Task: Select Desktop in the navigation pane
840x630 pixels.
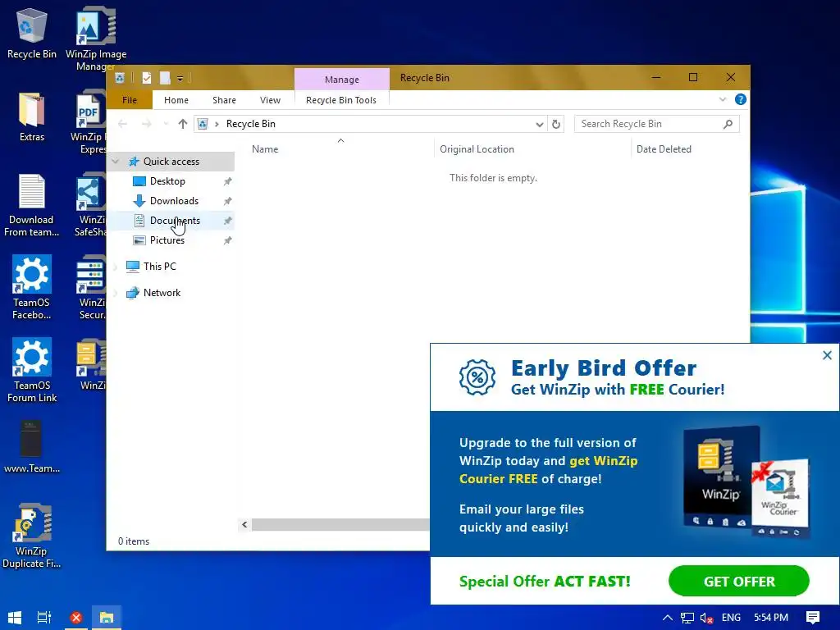Action: point(167,181)
